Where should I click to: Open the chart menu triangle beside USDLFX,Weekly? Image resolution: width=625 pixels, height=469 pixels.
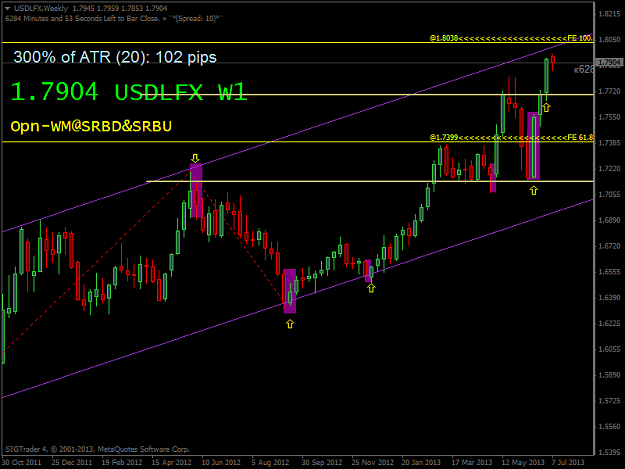tap(7, 8)
